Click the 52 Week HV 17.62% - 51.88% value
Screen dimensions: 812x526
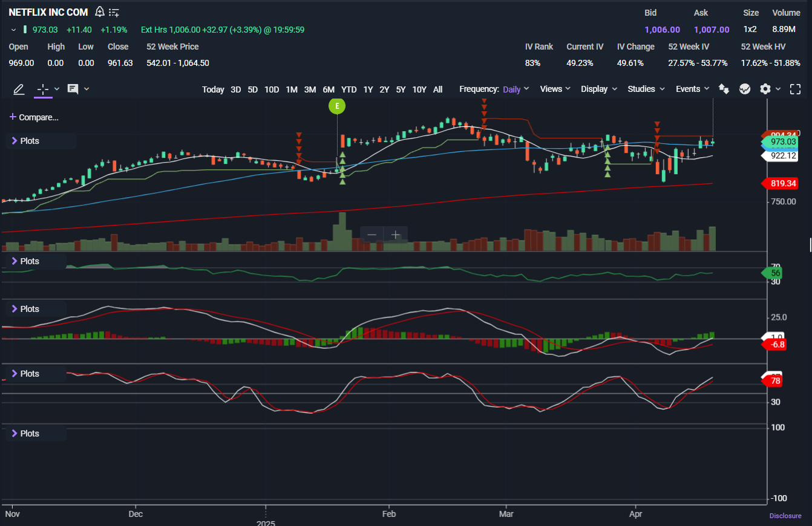tap(770, 63)
